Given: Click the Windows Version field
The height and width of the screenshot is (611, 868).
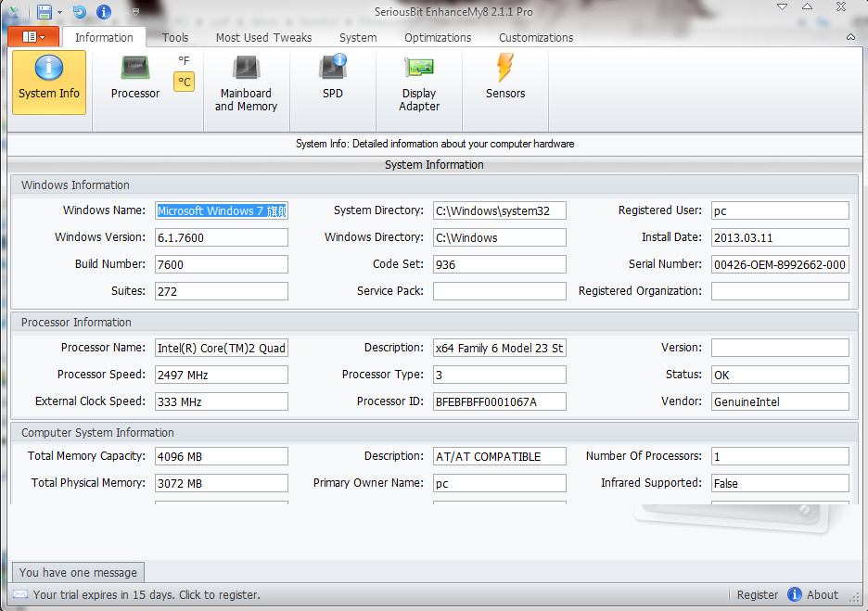Looking at the screenshot, I should (222, 237).
